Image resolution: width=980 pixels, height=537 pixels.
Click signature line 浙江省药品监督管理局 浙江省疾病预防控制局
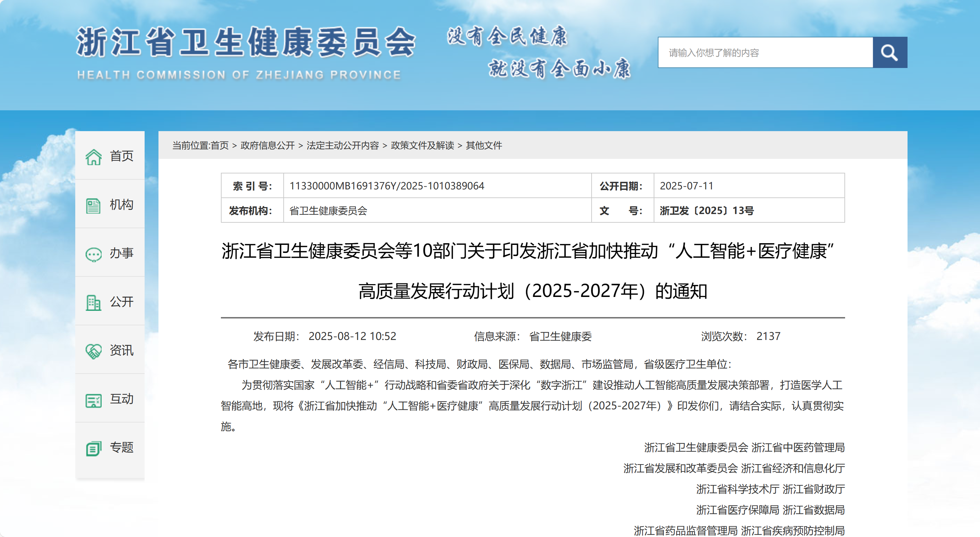click(x=739, y=530)
